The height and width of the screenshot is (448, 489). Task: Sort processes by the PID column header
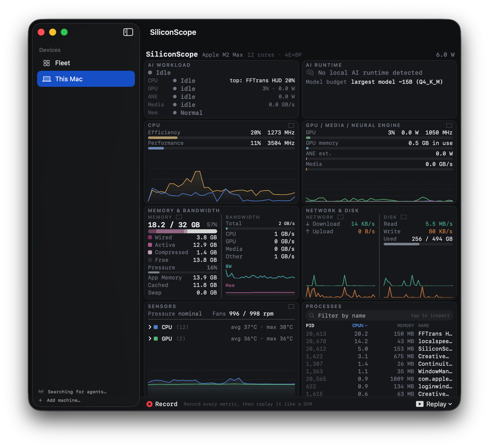click(x=310, y=325)
